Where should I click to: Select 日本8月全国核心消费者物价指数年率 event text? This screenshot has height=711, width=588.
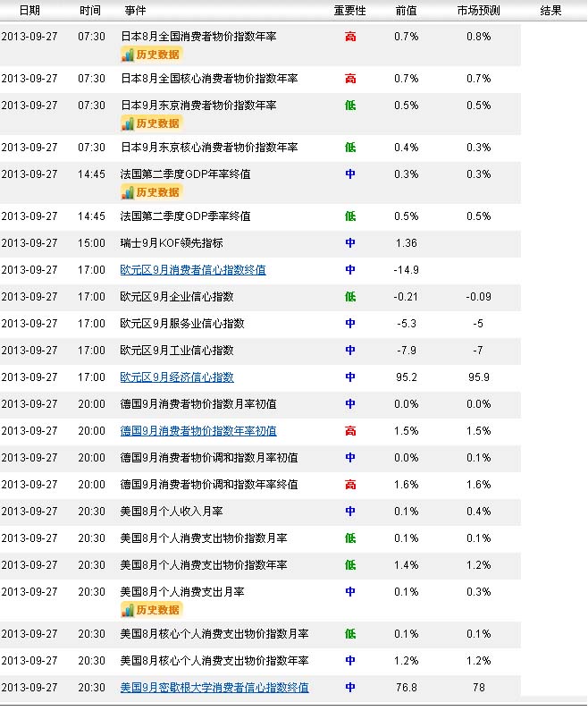(x=209, y=79)
